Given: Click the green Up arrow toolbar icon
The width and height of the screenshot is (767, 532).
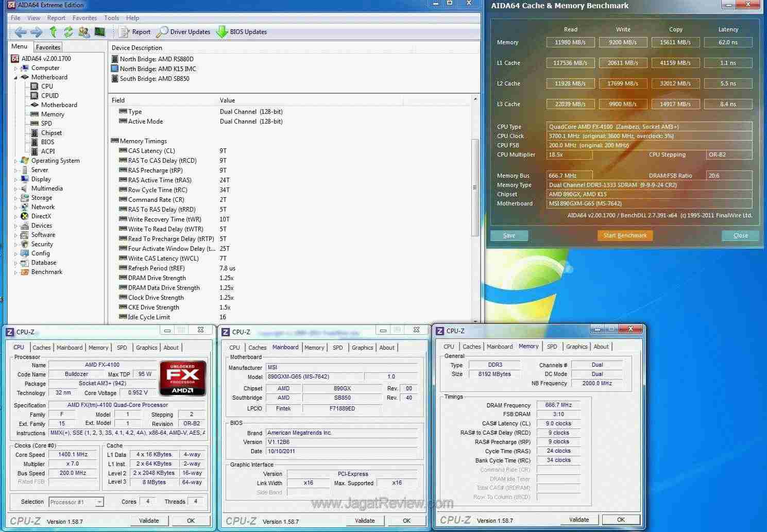Looking at the screenshot, I should tap(53, 32).
